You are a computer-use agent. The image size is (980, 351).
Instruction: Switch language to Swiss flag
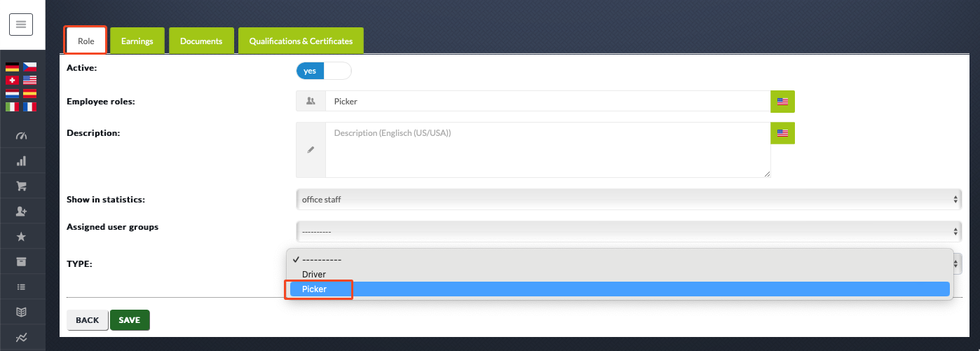12,81
